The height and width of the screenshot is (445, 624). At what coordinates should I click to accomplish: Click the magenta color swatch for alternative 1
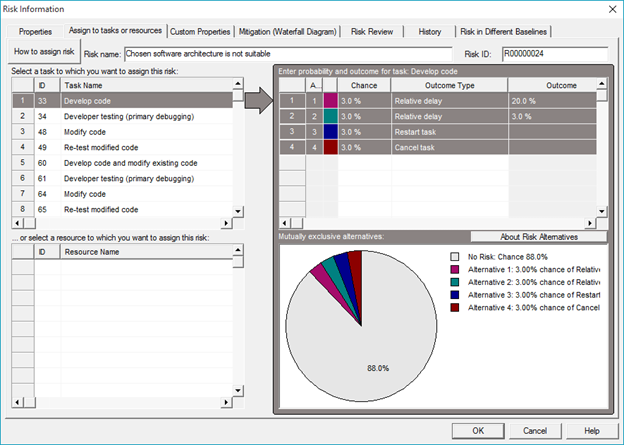(x=331, y=101)
